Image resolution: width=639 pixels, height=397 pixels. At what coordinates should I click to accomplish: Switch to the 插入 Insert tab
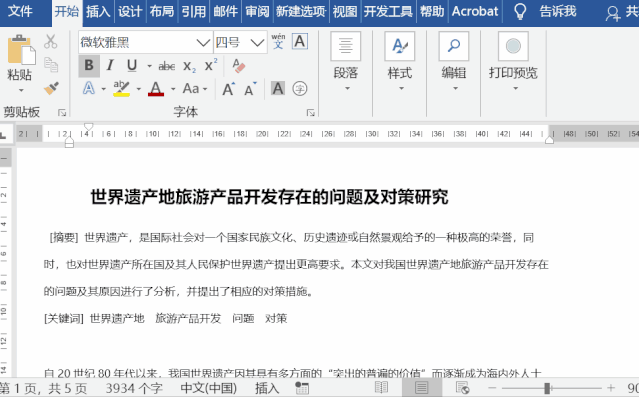[98, 11]
